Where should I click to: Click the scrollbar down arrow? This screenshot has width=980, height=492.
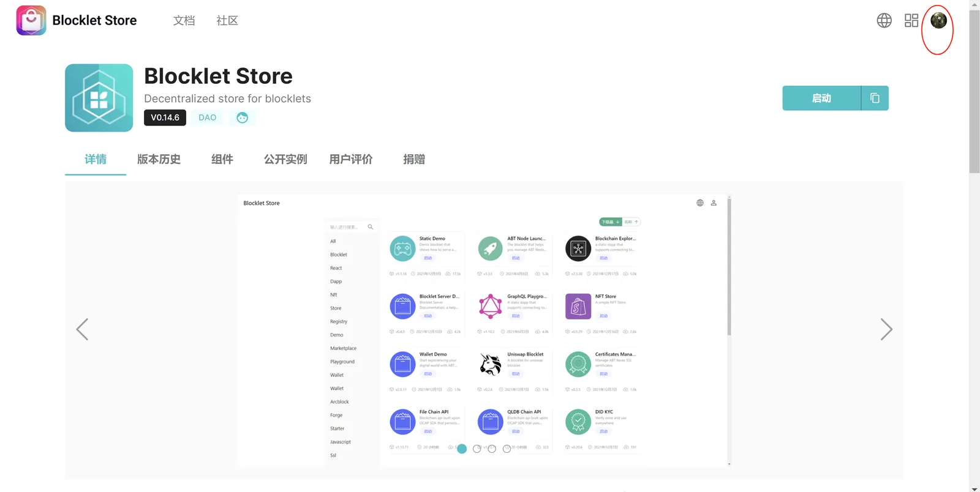pyautogui.click(x=974, y=488)
